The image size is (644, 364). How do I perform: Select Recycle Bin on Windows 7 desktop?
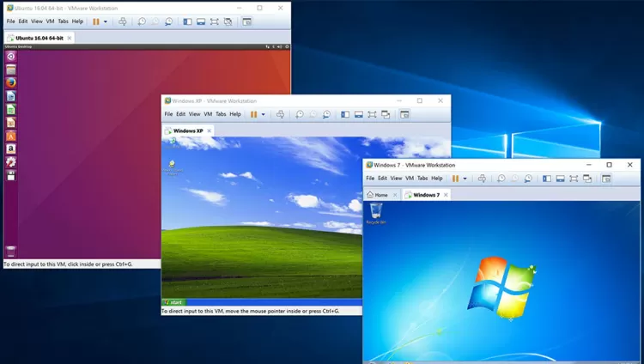point(376,214)
